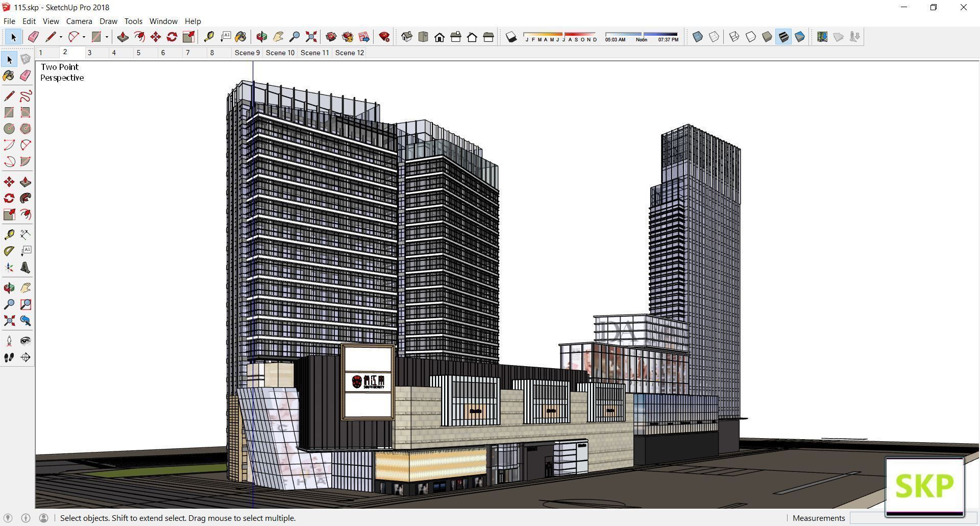
Task: Select the Orbit tool in top toolbar
Action: [262, 37]
